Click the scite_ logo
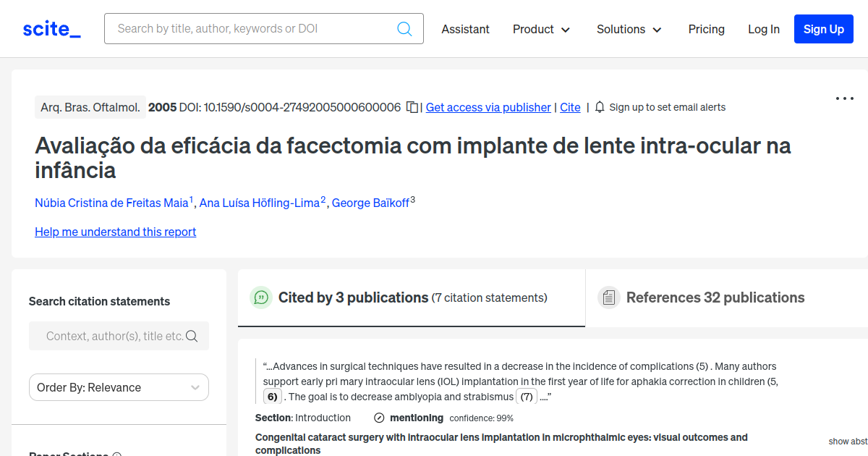868x456 pixels. tap(52, 29)
